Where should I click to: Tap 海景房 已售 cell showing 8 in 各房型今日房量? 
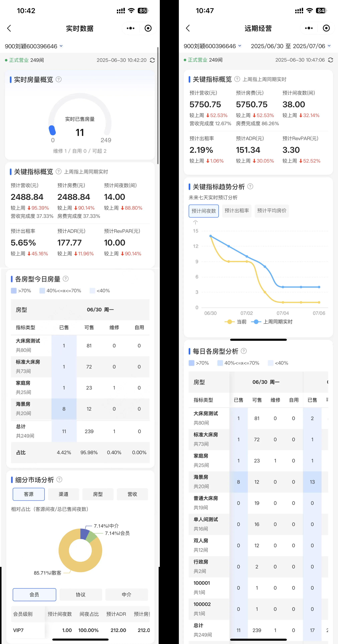(64, 409)
